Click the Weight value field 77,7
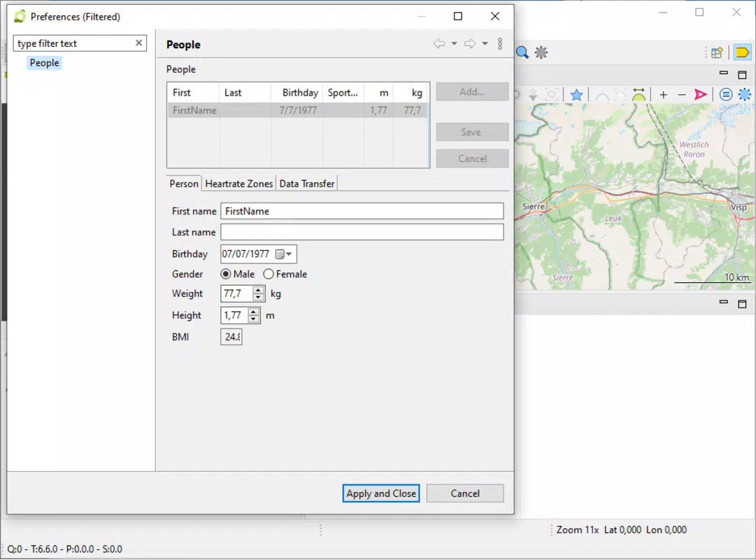The width and height of the screenshot is (756, 559). [x=236, y=293]
